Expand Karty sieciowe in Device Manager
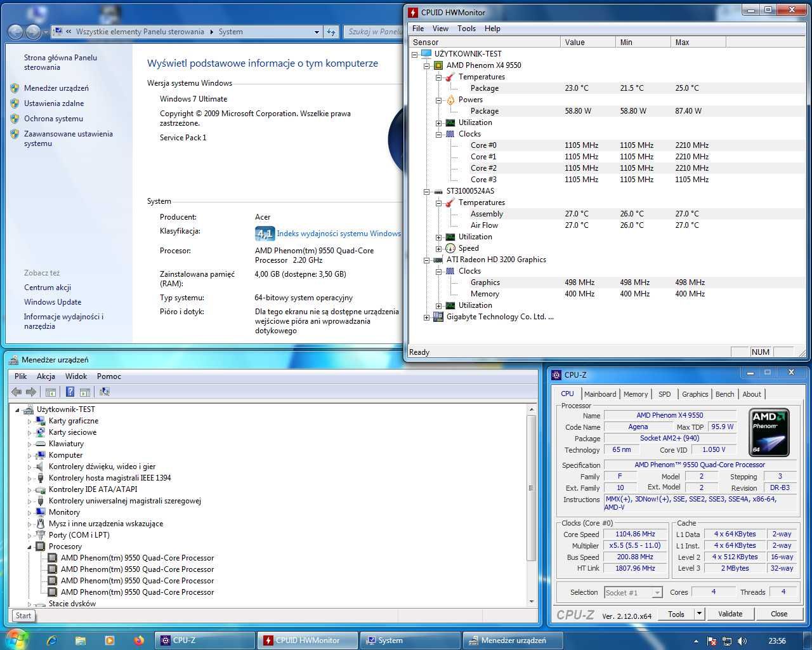The width and height of the screenshot is (812, 650). 29,432
